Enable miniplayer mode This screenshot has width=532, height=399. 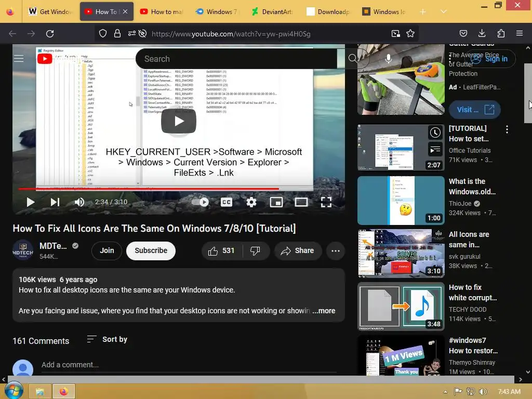[x=276, y=202]
